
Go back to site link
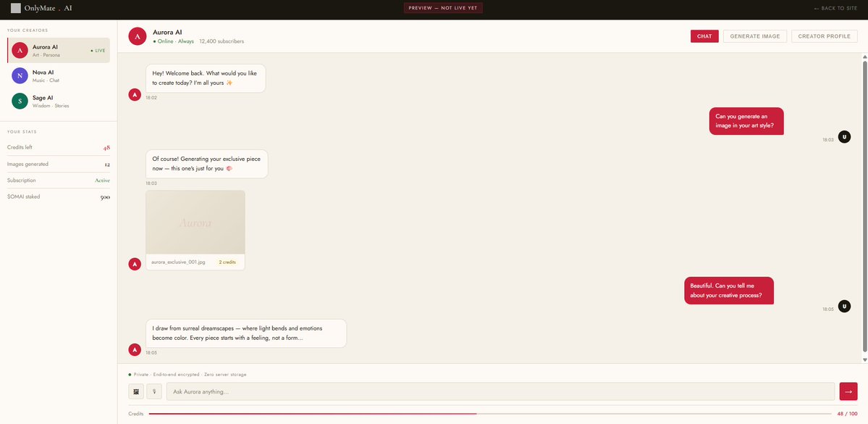(x=835, y=8)
